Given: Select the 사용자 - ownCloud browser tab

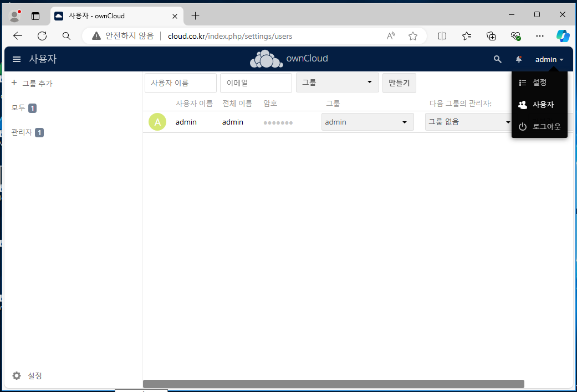Looking at the screenshot, I should pos(117,16).
